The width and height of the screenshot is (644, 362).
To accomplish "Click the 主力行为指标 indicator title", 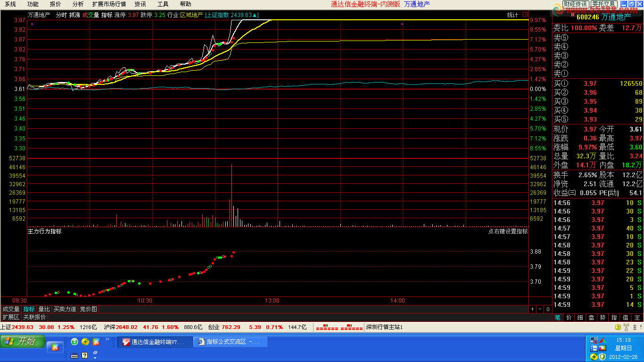I will tap(44, 231).
